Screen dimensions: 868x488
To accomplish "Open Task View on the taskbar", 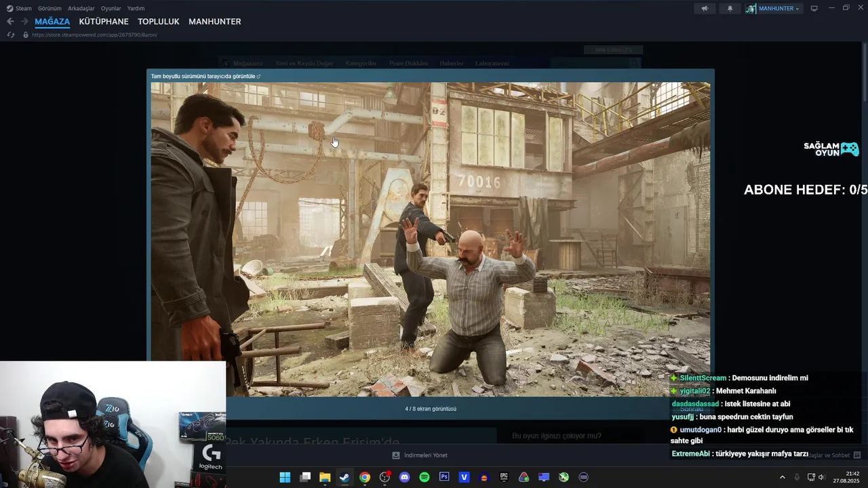I will [305, 477].
